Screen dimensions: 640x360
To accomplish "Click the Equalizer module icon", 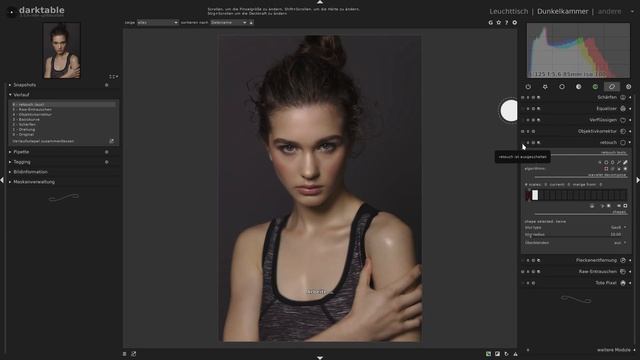I will pos(623,109).
